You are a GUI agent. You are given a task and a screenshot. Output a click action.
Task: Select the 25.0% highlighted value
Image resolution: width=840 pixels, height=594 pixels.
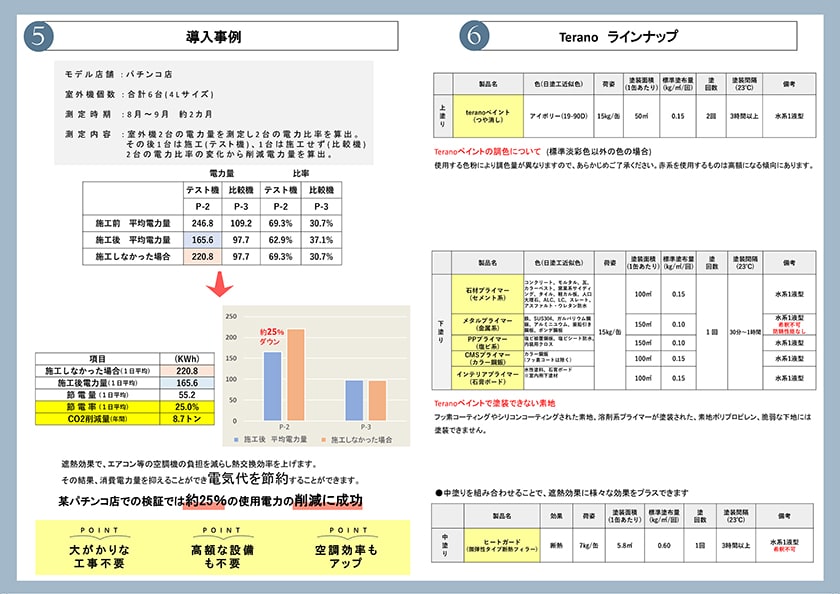[x=187, y=407]
